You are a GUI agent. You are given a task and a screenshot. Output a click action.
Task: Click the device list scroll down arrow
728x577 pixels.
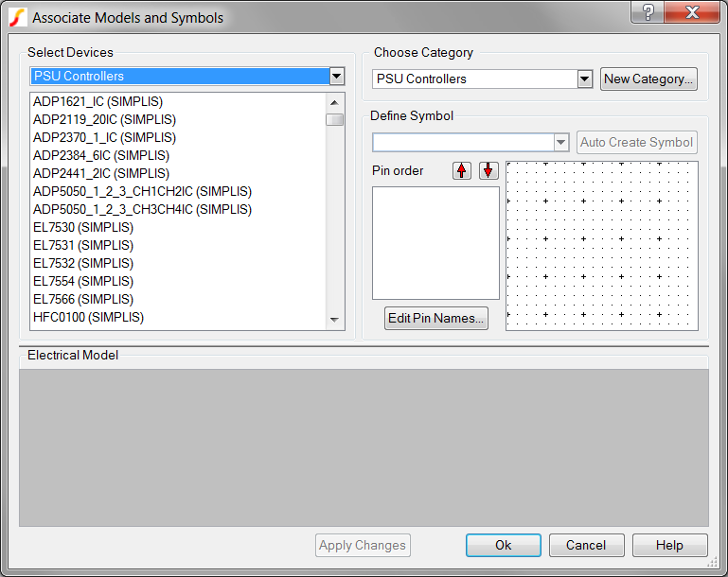pos(334,320)
